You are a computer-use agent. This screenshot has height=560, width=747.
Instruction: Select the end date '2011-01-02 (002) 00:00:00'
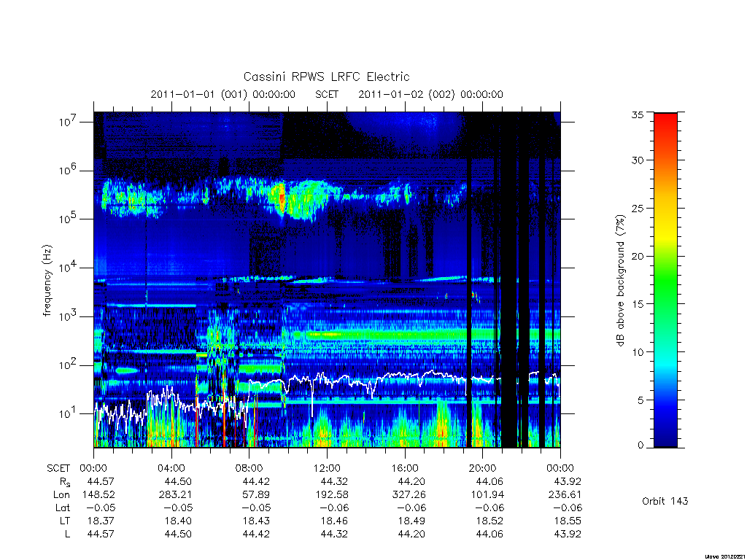tap(430, 94)
